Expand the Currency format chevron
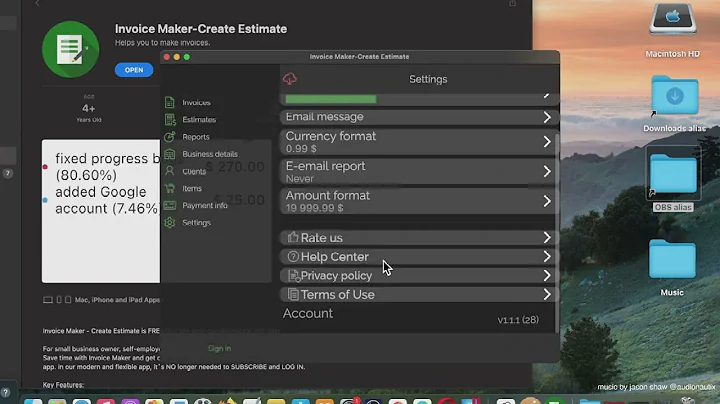Viewport: 720px width, 404px height. (x=547, y=141)
